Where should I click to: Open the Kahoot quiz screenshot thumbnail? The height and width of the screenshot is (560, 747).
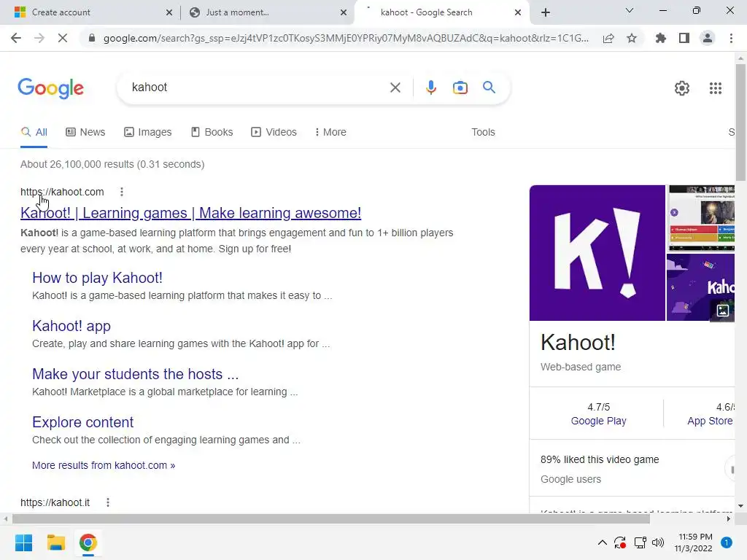pos(701,218)
